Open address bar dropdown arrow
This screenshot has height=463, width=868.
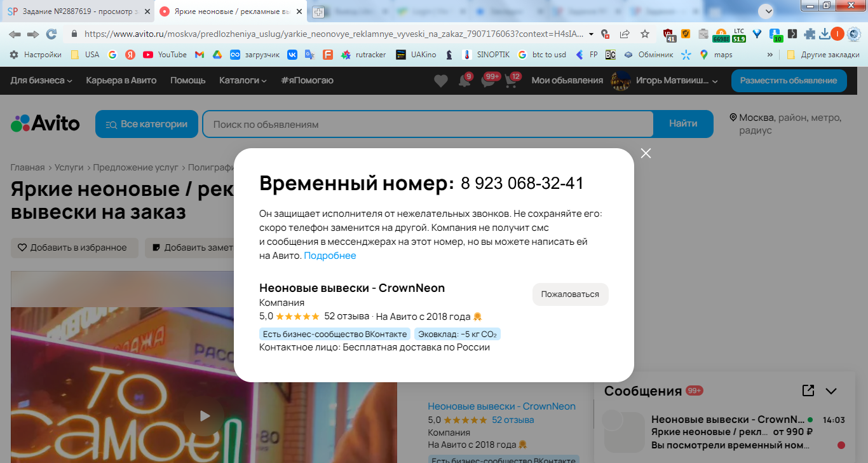pos(592,34)
